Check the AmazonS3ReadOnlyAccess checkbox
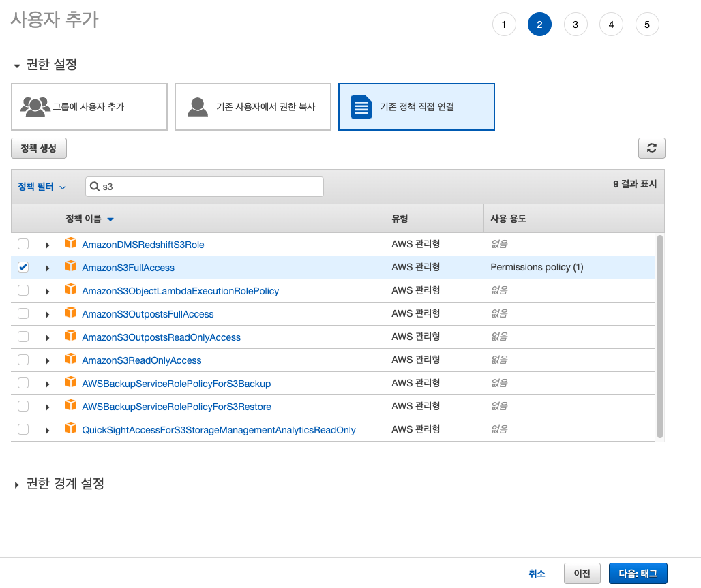 pyautogui.click(x=23, y=360)
